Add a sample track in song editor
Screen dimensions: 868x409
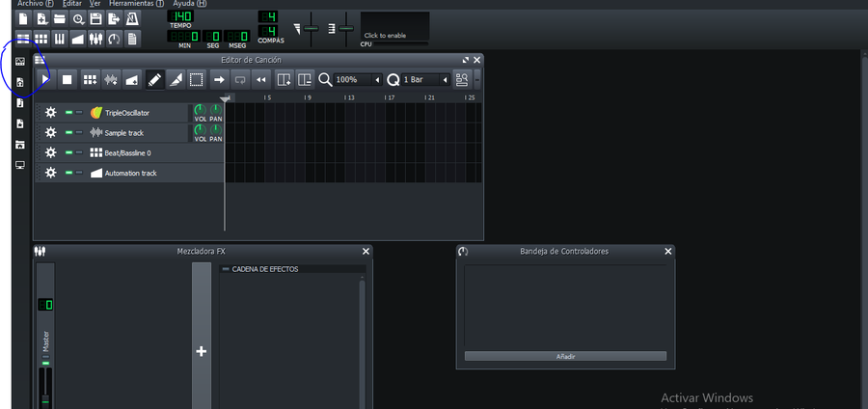[111, 80]
